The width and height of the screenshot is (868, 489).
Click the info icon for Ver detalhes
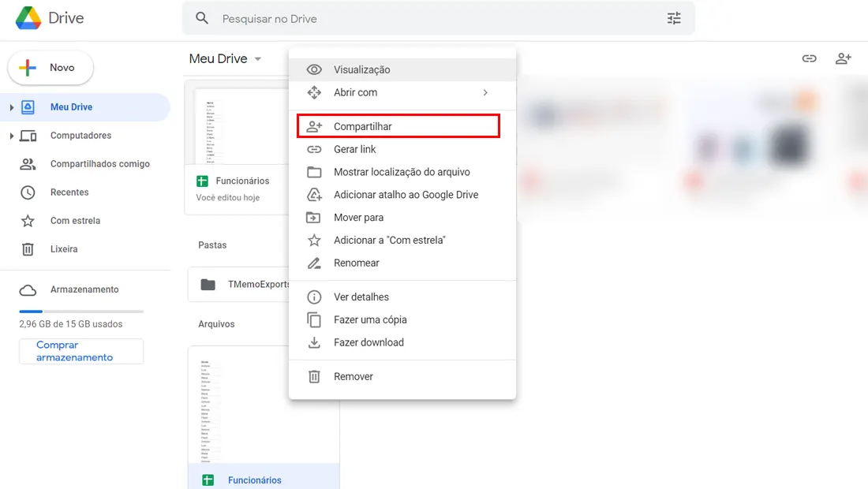pyautogui.click(x=314, y=297)
